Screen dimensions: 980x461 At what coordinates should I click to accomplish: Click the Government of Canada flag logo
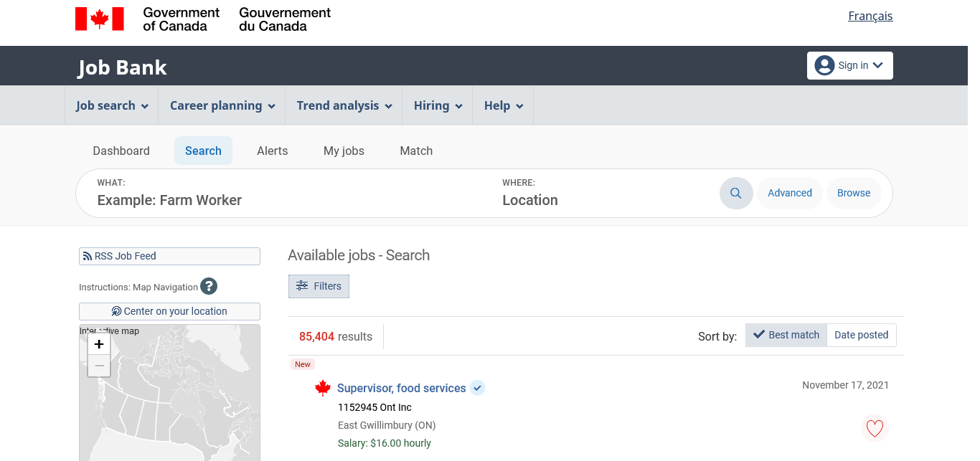(x=100, y=19)
